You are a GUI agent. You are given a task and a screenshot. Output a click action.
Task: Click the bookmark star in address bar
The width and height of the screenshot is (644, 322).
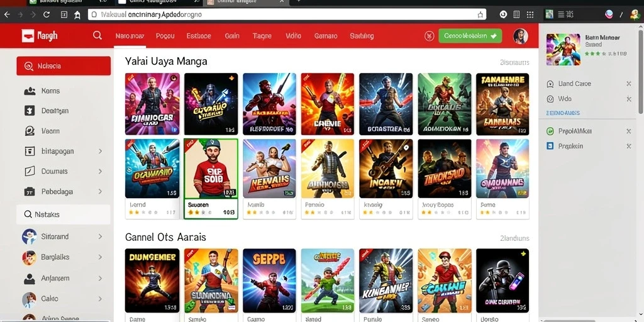pyautogui.click(x=480, y=15)
